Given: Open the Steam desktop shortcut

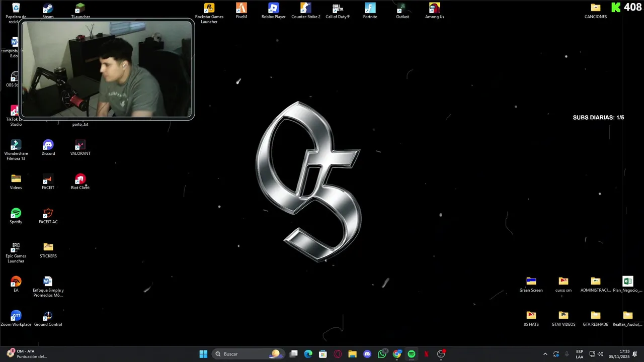Looking at the screenshot, I should point(48,11).
